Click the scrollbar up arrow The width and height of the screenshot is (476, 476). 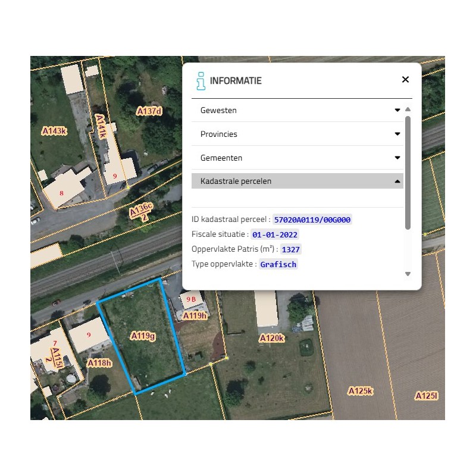point(408,109)
